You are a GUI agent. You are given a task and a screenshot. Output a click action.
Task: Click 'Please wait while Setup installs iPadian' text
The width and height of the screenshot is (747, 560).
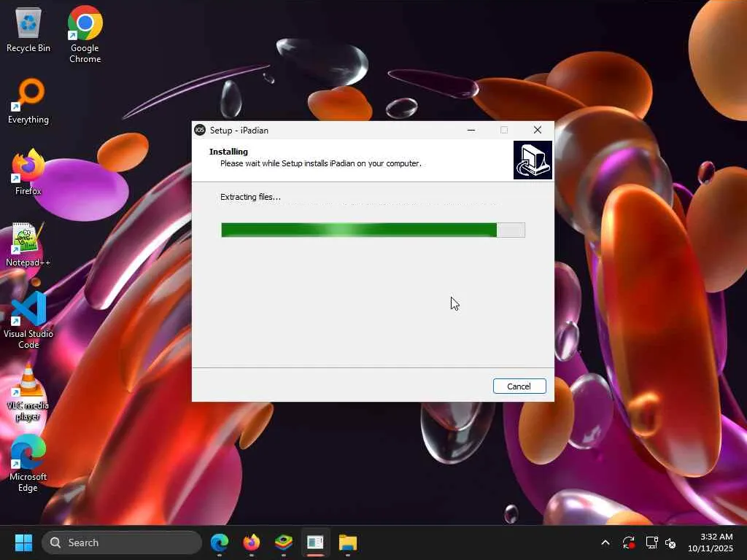click(321, 163)
